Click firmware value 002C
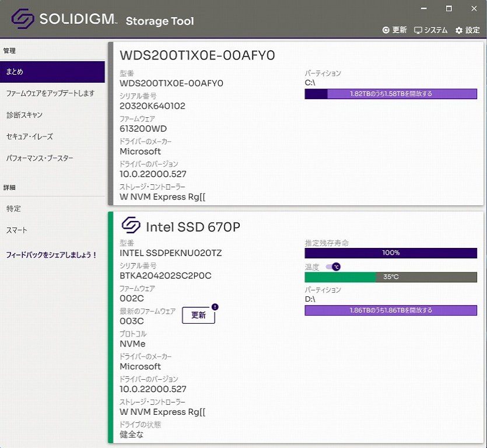Image resolution: width=487 pixels, height=448 pixels. click(132, 298)
